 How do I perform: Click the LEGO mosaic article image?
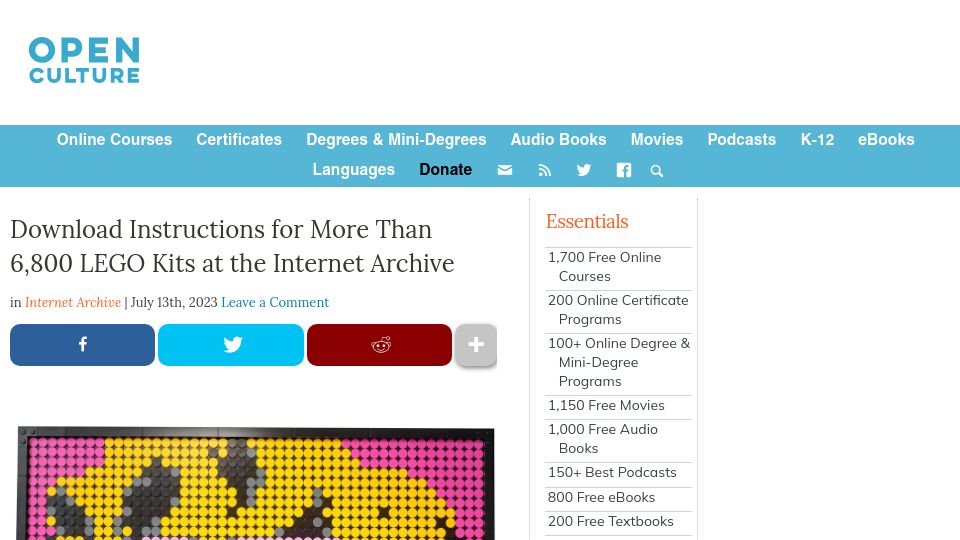click(255, 483)
